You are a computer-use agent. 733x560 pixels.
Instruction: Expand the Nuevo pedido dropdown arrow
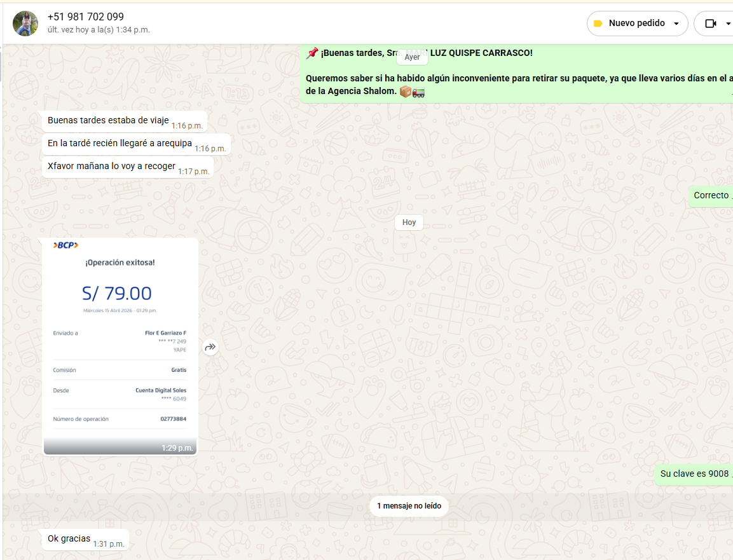click(676, 24)
